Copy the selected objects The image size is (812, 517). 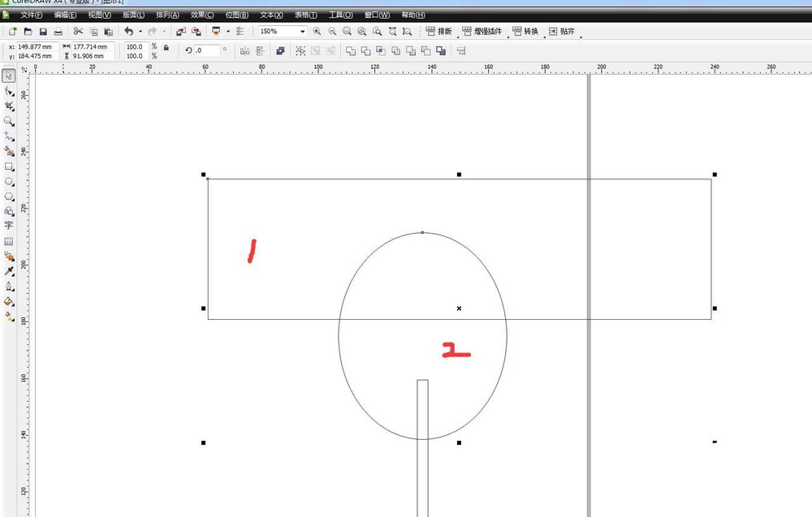[93, 32]
